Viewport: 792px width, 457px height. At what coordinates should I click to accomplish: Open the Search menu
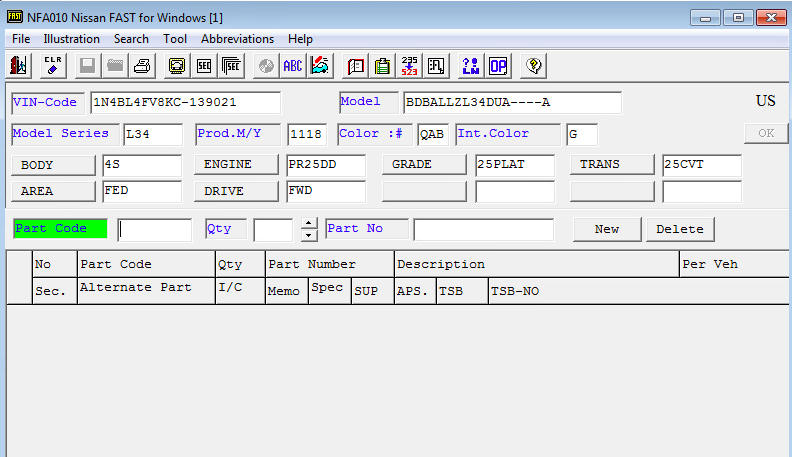point(131,39)
